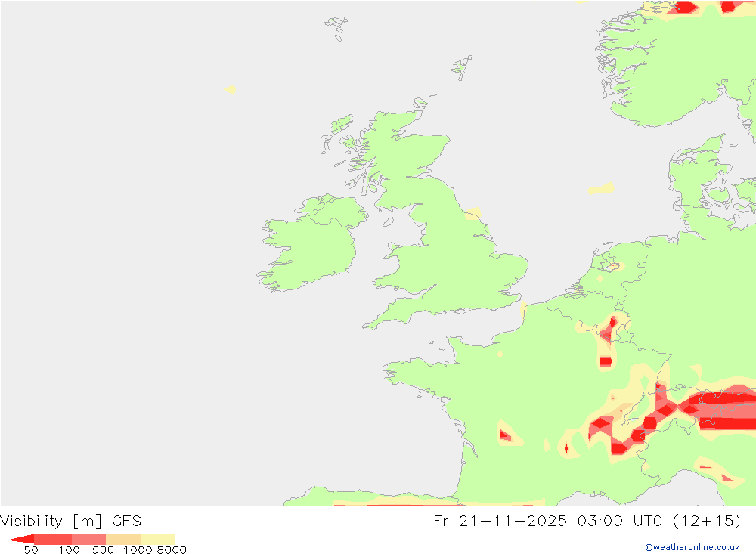The width and height of the screenshot is (756, 554).
Task: Click the 'Visibility [m] GFS' title text
Action: point(71,522)
